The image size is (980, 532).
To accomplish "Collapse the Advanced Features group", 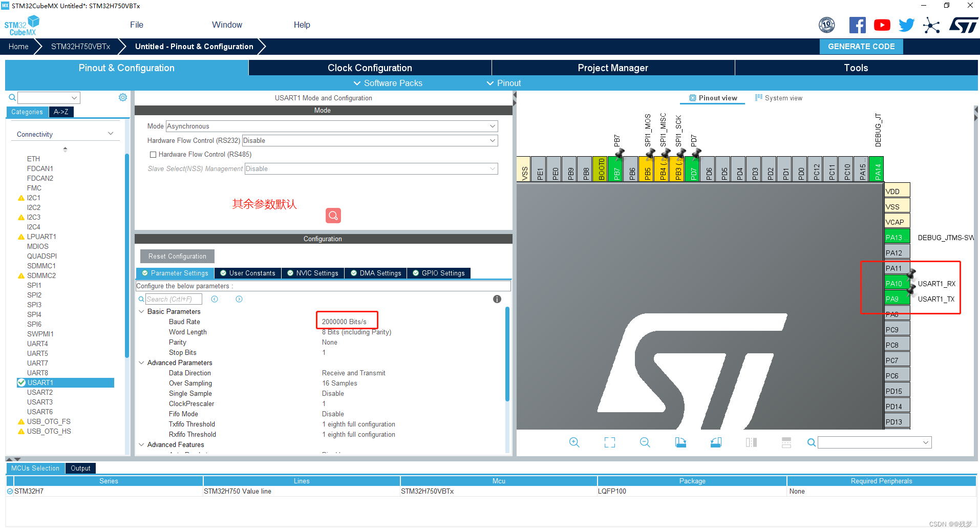I will [142, 444].
